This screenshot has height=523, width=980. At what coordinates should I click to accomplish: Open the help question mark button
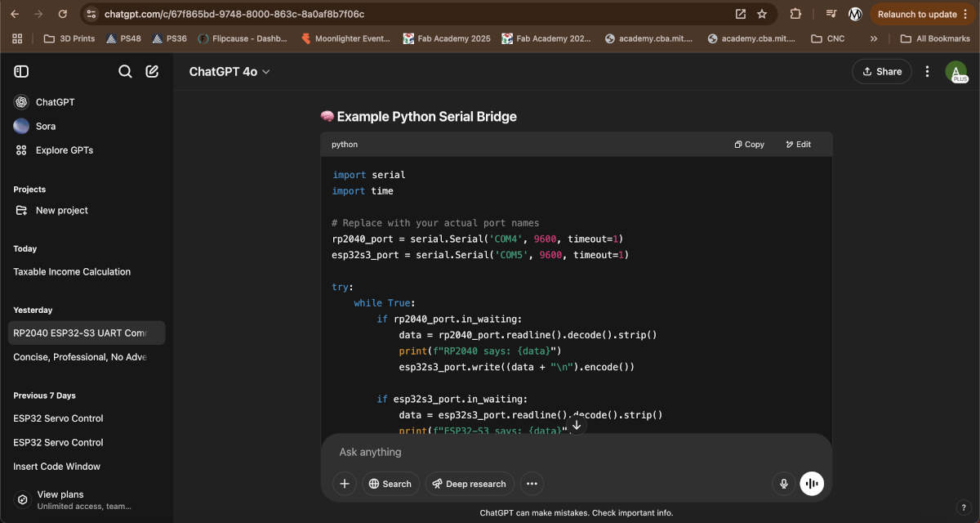[963, 507]
